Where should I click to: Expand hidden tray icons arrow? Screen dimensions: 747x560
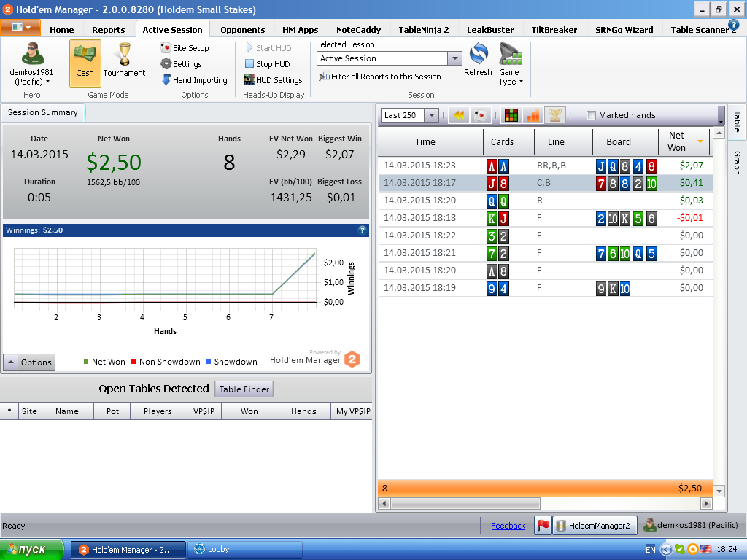tap(666, 550)
